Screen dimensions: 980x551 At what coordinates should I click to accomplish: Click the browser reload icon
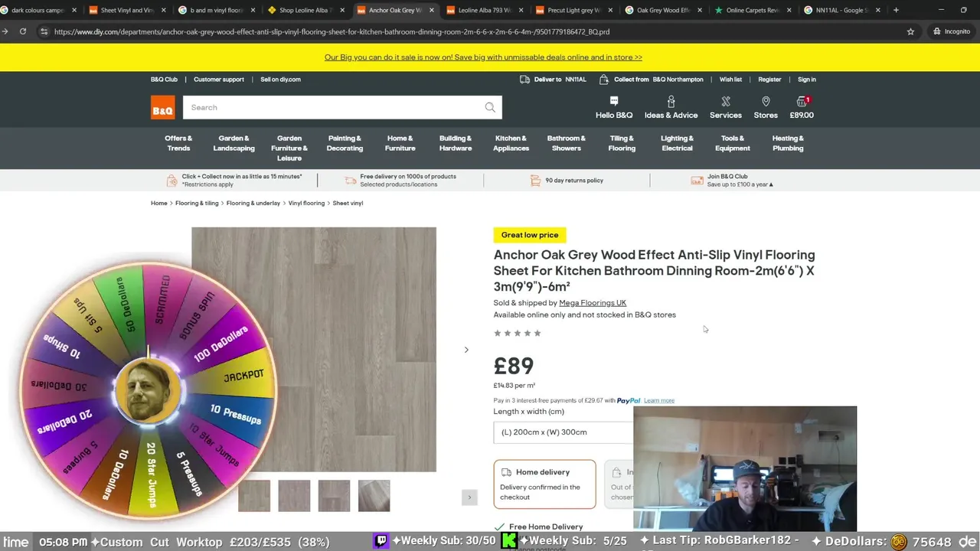(x=23, y=31)
